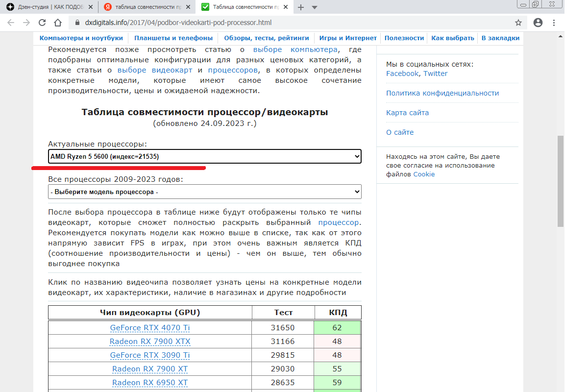Open the Cookie policy link
The width and height of the screenshot is (588, 392).
click(x=424, y=174)
